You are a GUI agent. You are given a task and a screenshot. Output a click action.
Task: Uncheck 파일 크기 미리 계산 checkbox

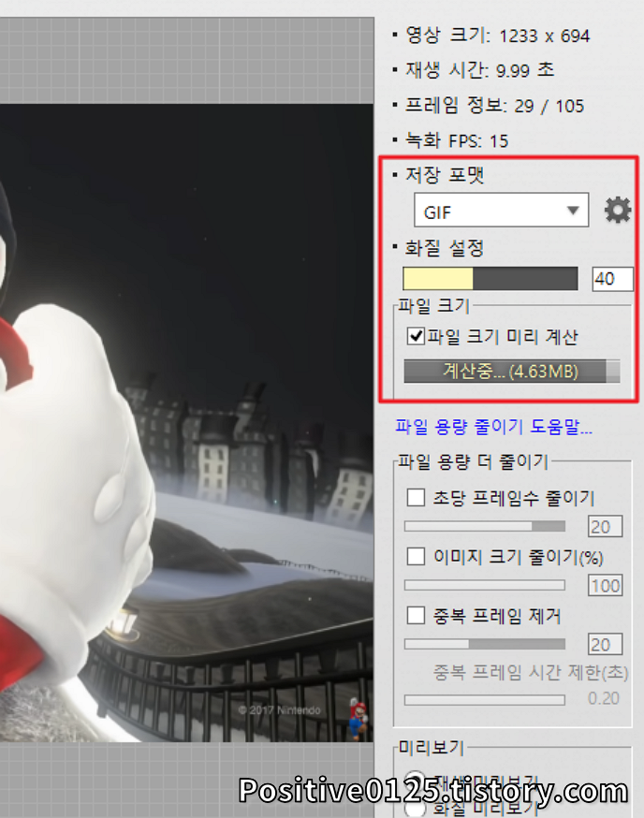click(416, 336)
